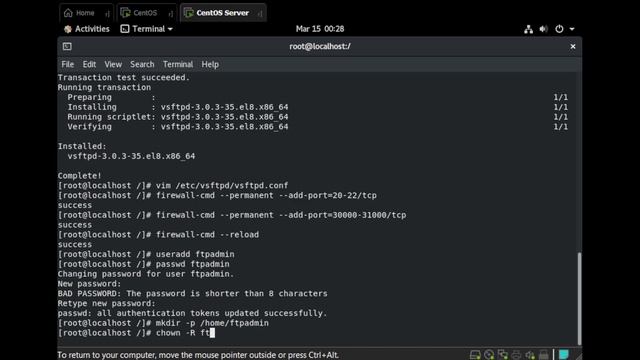Click the volume speaker icon
Screen dimensions: 640x360
pos(543,29)
